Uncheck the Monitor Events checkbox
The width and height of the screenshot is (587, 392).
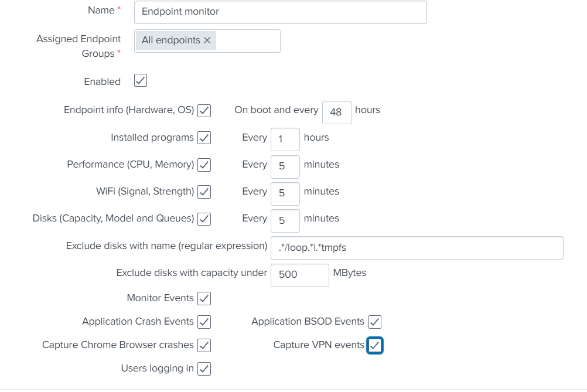pos(204,298)
